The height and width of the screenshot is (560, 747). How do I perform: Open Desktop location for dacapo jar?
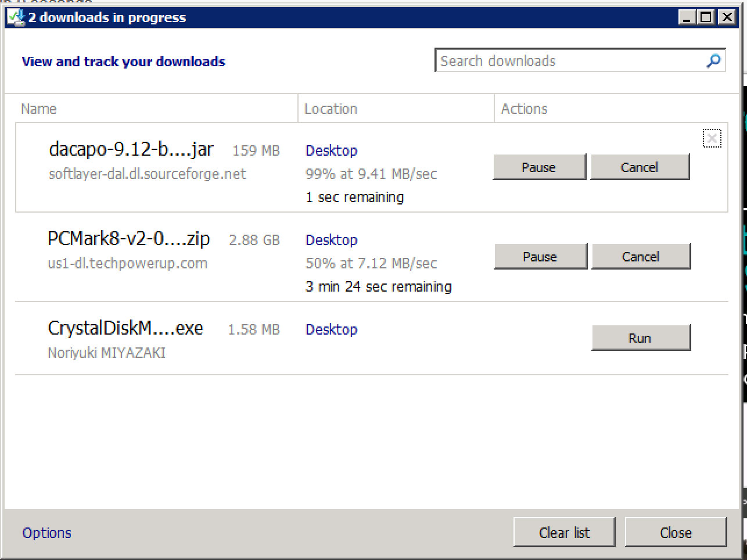coord(331,150)
